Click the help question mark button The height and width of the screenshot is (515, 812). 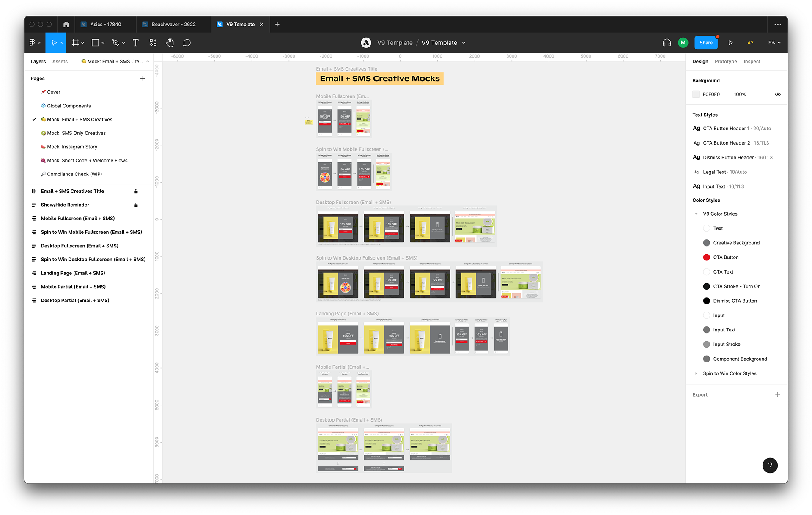point(770,465)
